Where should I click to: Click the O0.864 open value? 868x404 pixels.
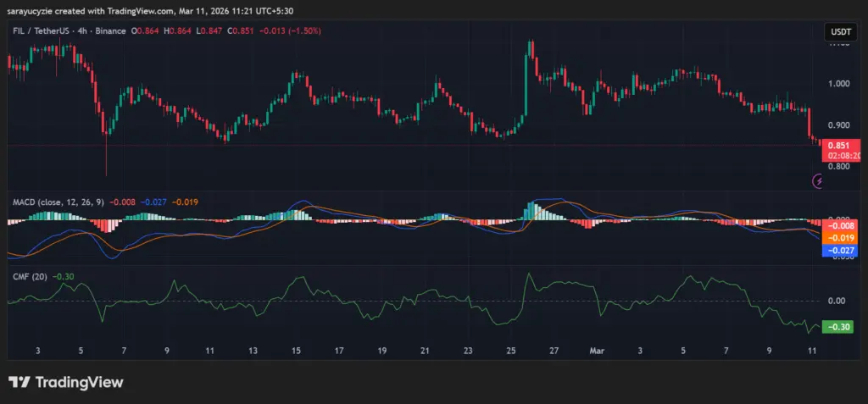(x=145, y=31)
